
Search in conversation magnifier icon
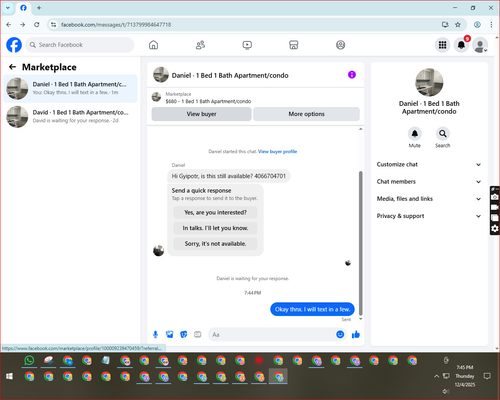[x=443, y=134]
